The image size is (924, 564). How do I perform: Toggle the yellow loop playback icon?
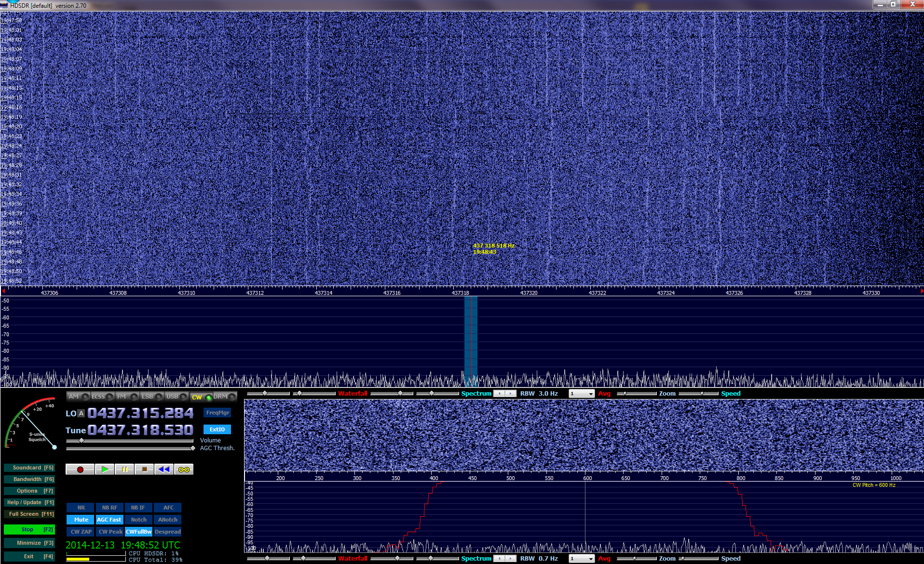click(x=184, y=469)
